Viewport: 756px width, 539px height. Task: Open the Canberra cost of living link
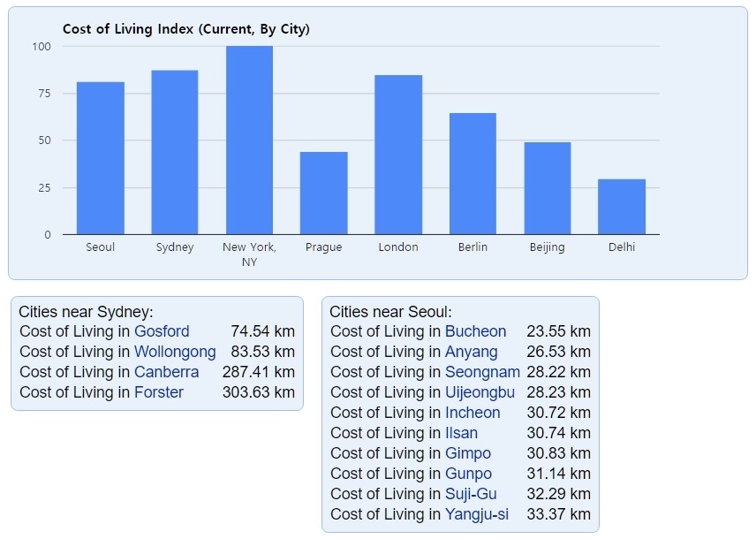point(166,372)
